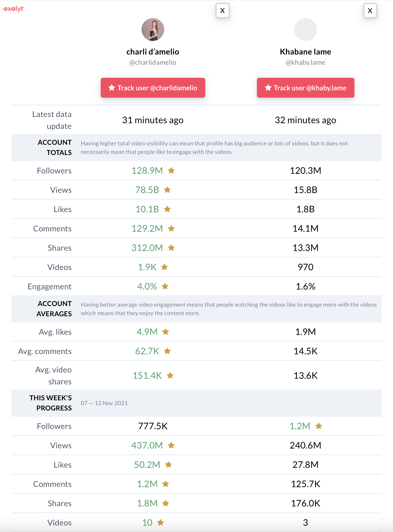Remove Khabane lame from comparison

[x=370, y=11]
